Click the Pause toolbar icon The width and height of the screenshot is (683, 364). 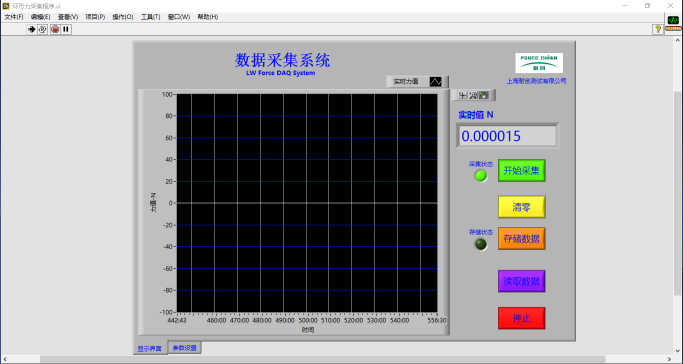click(66, 29)
